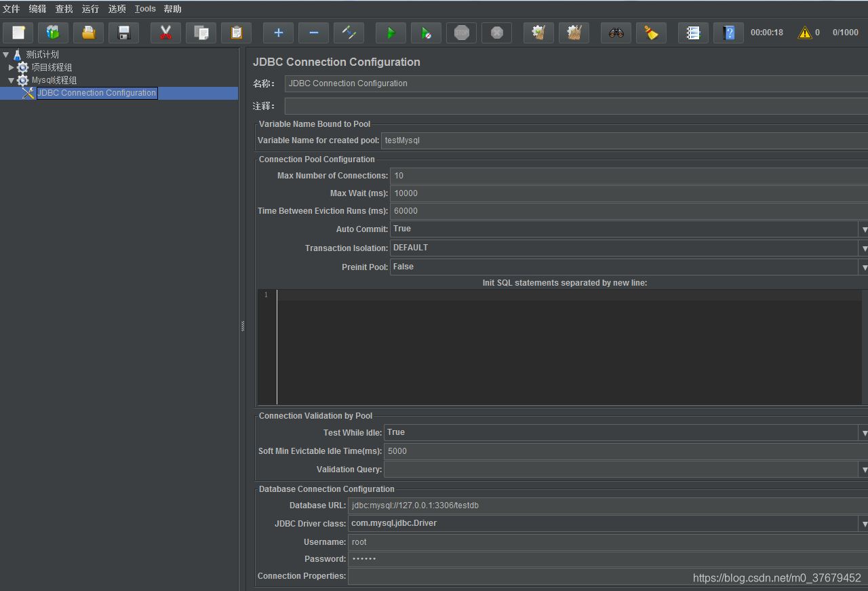Screen dimensions: 868x591
Task: Open the 帮助 menu
Action: click(172, 9)
